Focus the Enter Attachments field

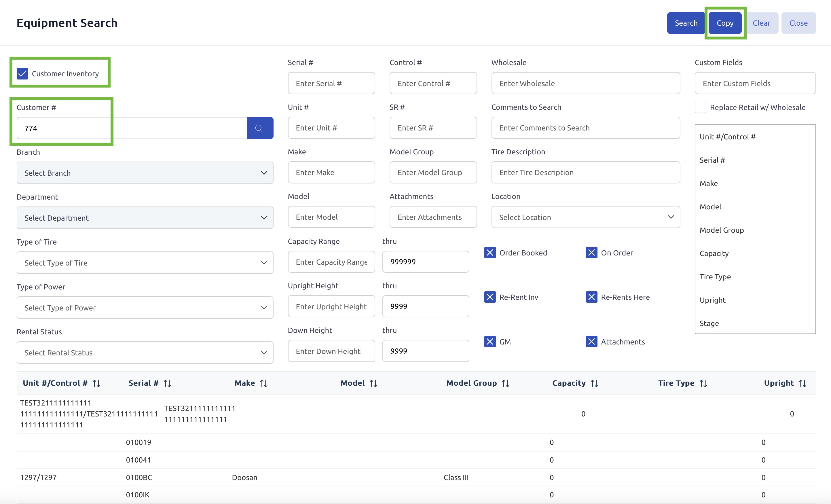(x=433, y=217)
